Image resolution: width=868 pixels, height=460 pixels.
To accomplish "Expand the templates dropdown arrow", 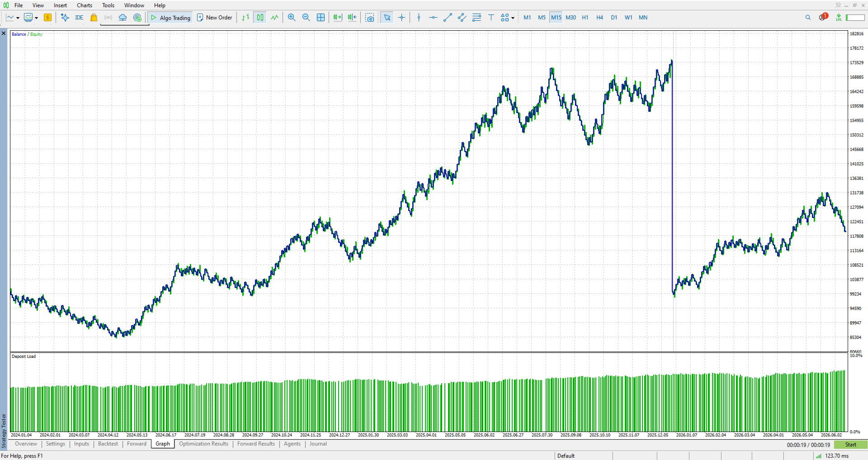I will [36, 18].
